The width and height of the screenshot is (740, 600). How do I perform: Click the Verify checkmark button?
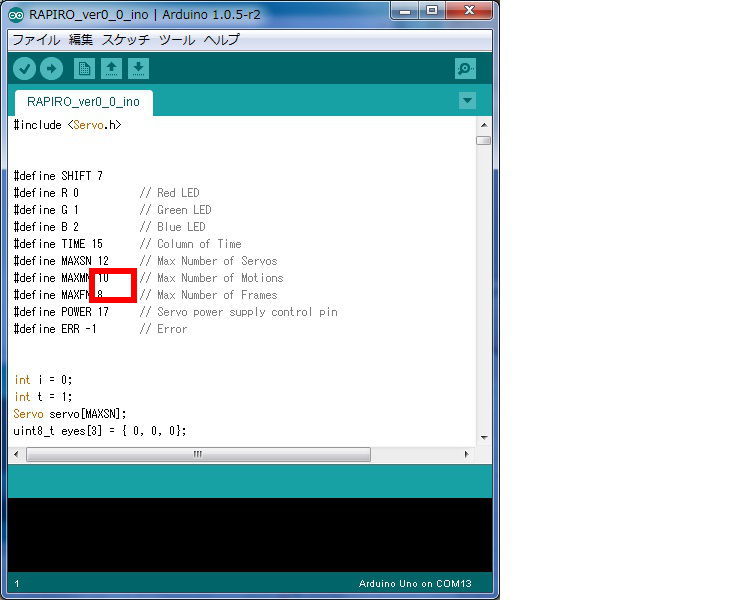tap(25, 69)
